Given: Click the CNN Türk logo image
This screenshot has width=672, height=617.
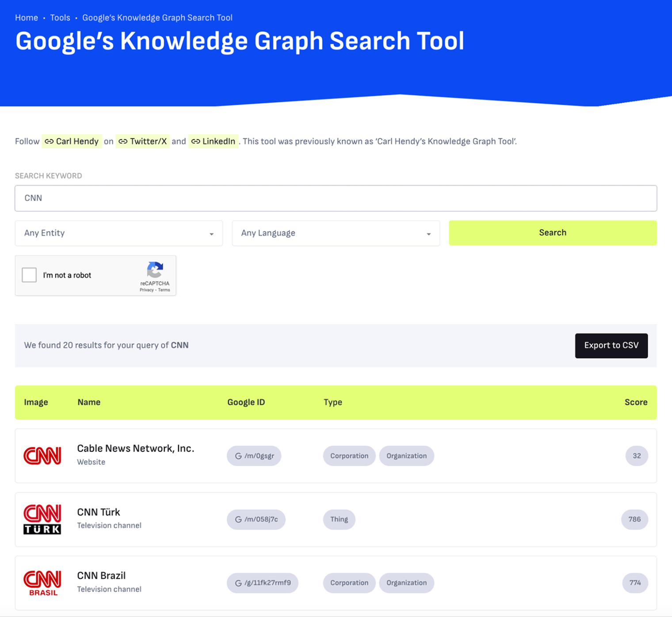Looking at the screenshot, I should point(42,519).
